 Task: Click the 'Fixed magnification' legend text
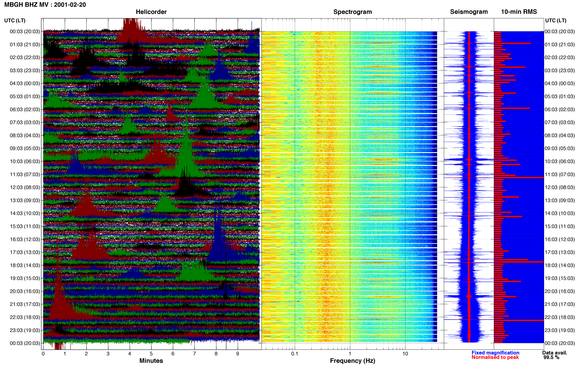[495, 353]
